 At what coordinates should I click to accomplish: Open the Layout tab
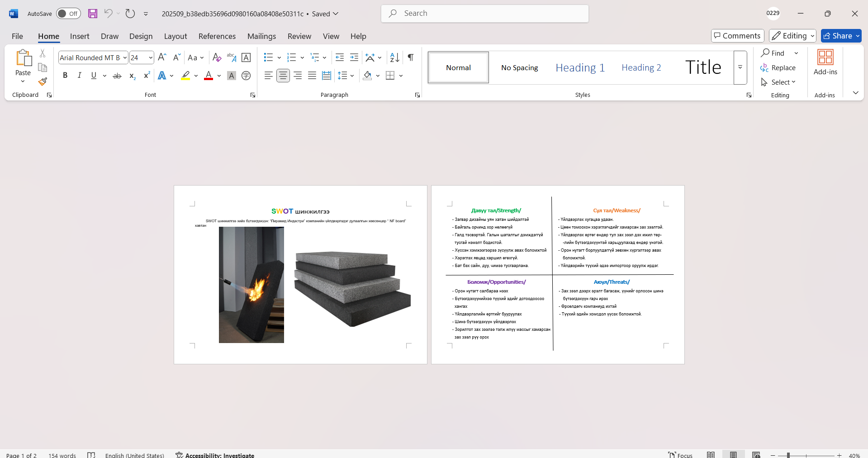pos(175,36)
